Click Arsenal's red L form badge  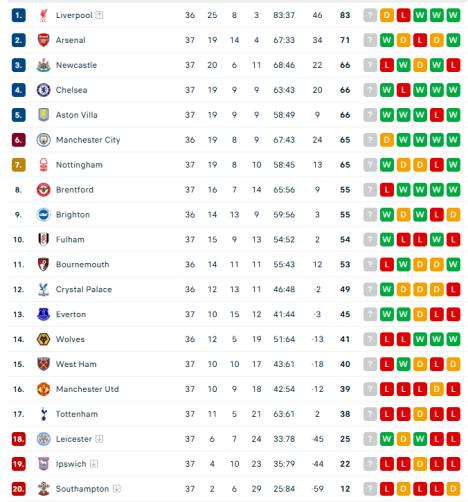[x=420, y=40]
